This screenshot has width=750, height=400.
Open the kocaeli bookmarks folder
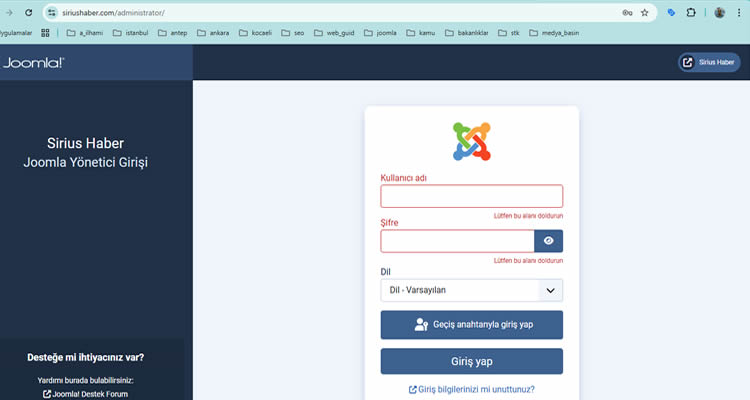(255, 33)
